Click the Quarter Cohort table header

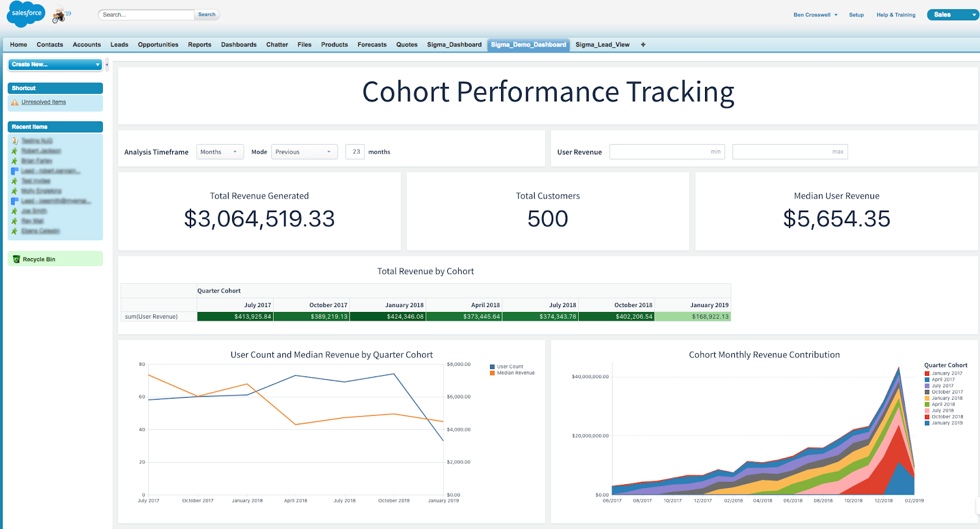point(219,291)
